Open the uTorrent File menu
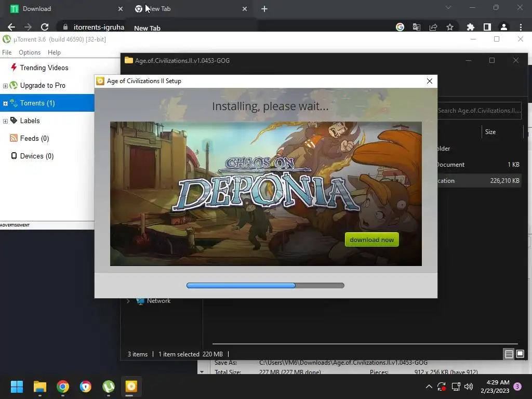The width and height of the screenshot is (532, 399). pyautogui.click(x=7, y=52)
